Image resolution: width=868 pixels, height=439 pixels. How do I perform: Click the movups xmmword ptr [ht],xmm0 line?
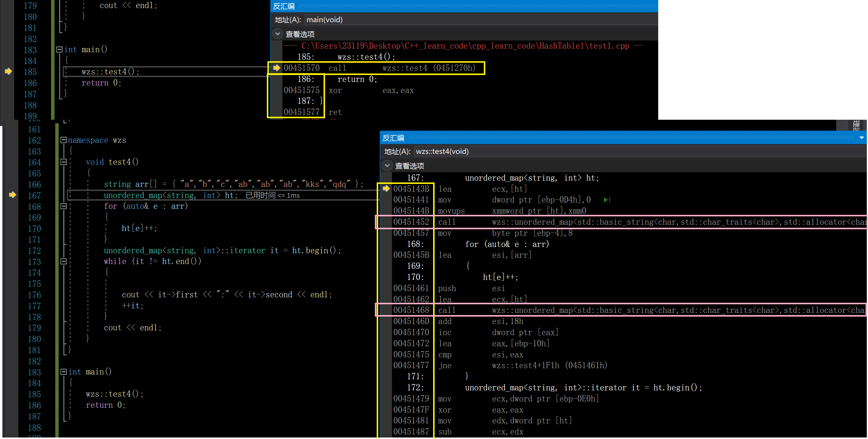[490, 211]
